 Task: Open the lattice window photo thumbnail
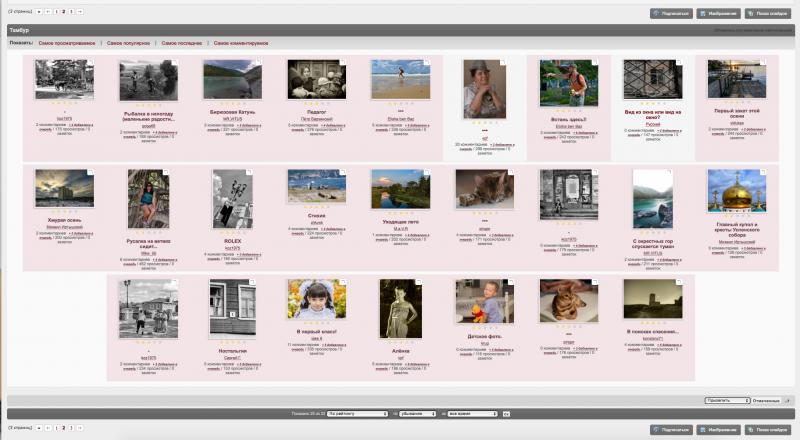[x=653, y=79]
